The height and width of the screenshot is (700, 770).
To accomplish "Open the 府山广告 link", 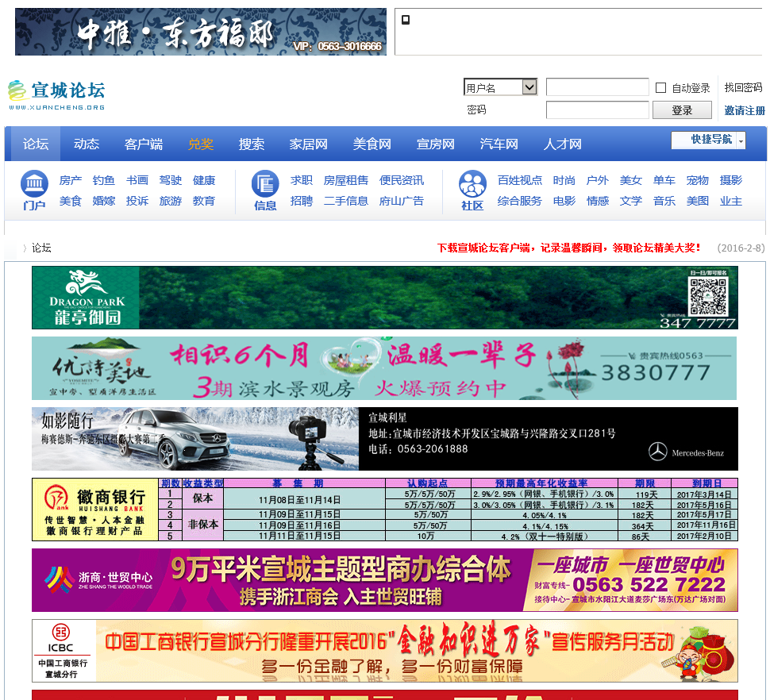I will click(402, 201).
